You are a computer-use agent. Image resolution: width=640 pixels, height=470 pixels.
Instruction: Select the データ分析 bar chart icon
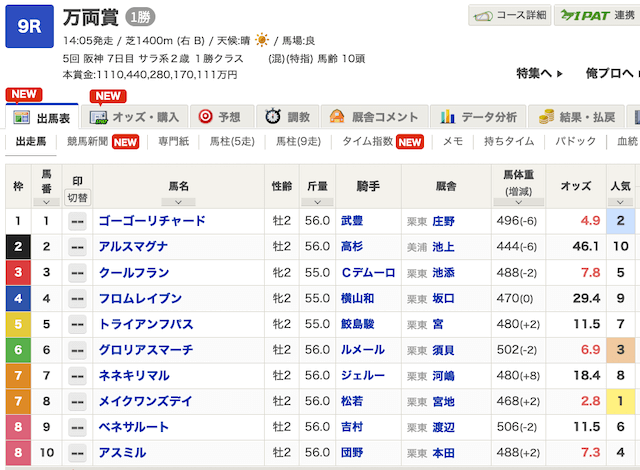[x=449, y=117]
